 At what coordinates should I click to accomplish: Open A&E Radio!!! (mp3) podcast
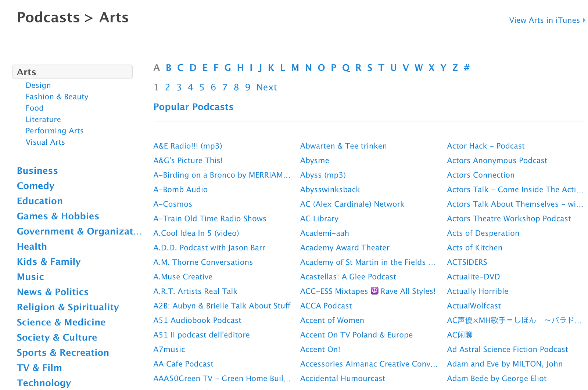click(187, 146)
